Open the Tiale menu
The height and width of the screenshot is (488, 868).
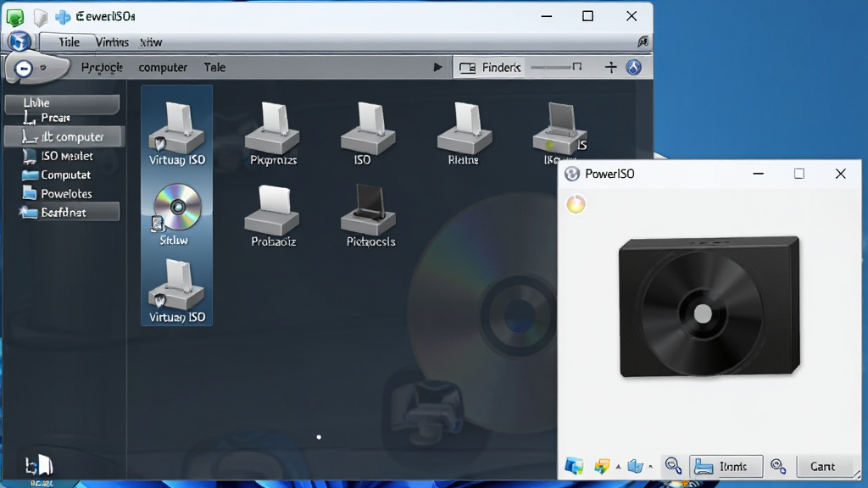[70, 42]
